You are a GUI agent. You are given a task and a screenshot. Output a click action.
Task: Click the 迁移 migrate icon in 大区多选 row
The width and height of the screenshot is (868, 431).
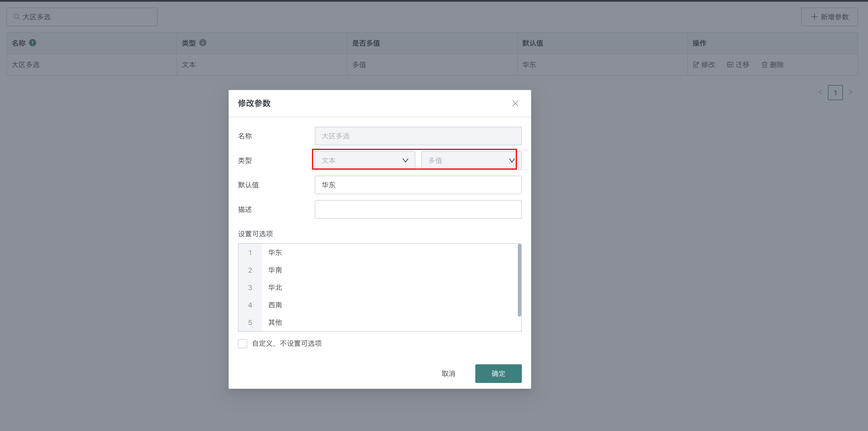730,64
